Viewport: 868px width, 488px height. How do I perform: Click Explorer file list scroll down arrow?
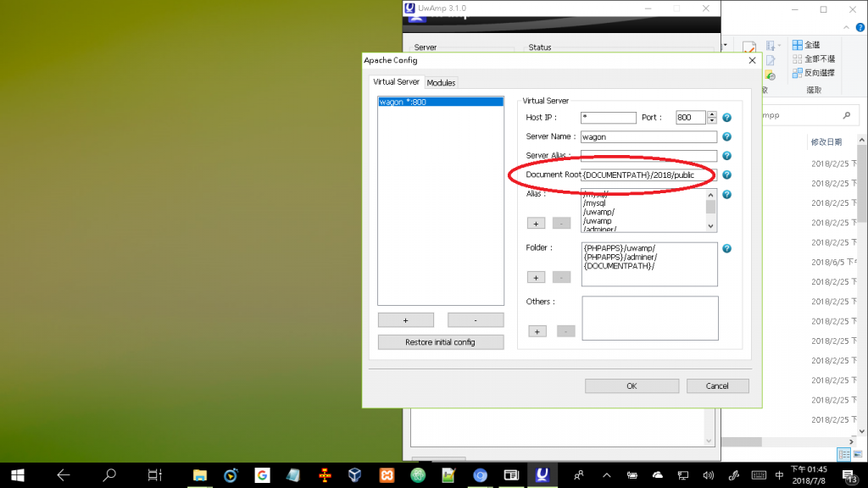point(862,431)
